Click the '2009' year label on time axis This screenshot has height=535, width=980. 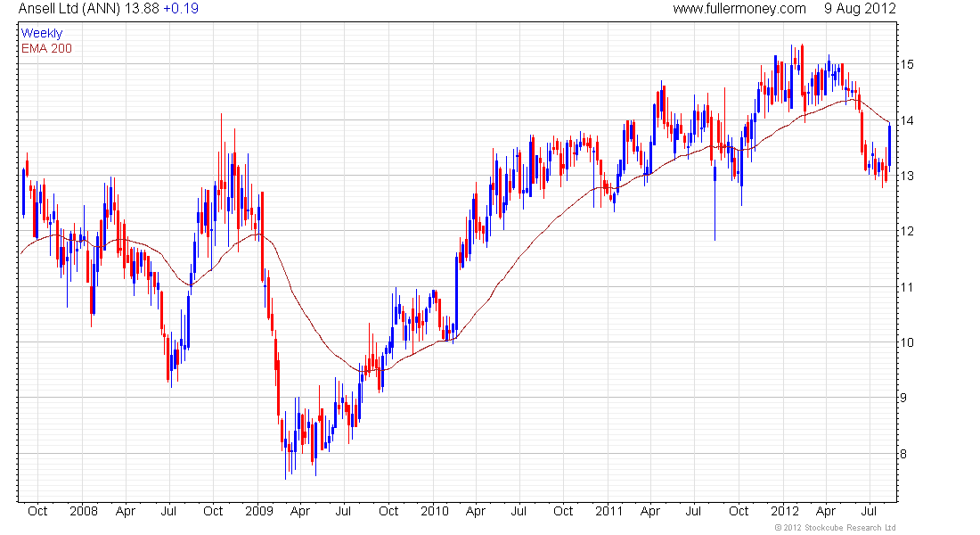point(259,511)
